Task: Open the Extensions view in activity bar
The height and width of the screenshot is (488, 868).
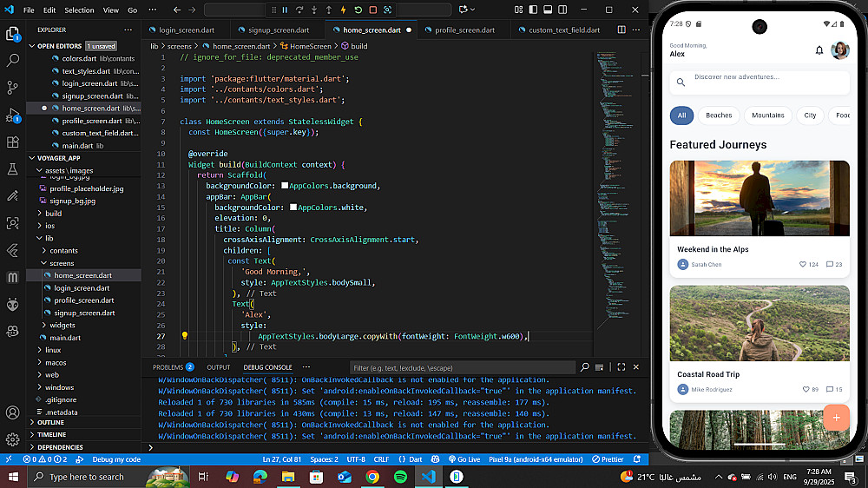Action: tap(13, 142)
